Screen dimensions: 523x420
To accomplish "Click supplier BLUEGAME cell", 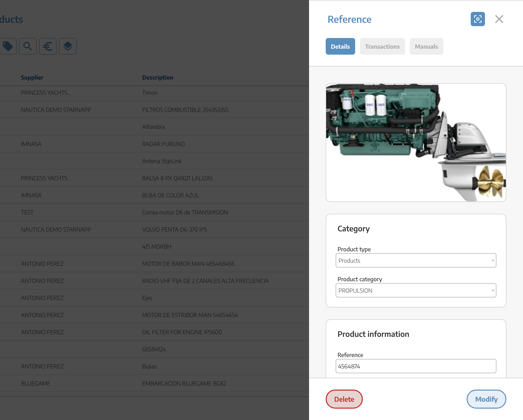I will (36, 383).
